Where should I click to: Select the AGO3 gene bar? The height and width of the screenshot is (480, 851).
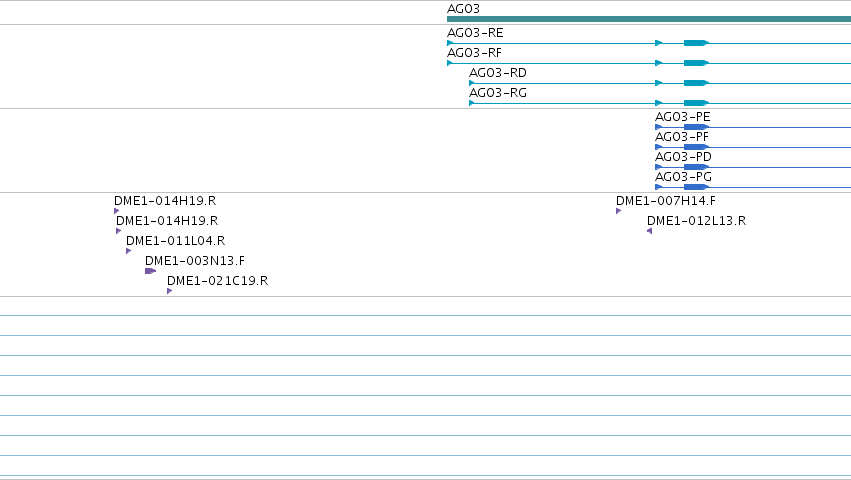[649, 19]
